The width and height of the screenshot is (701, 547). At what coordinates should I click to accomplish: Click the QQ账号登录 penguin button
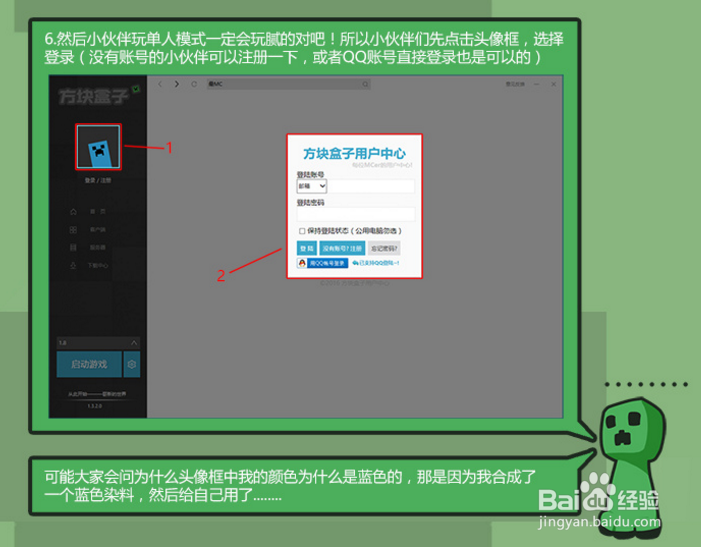pyautogui.click(x=322, y=263)
